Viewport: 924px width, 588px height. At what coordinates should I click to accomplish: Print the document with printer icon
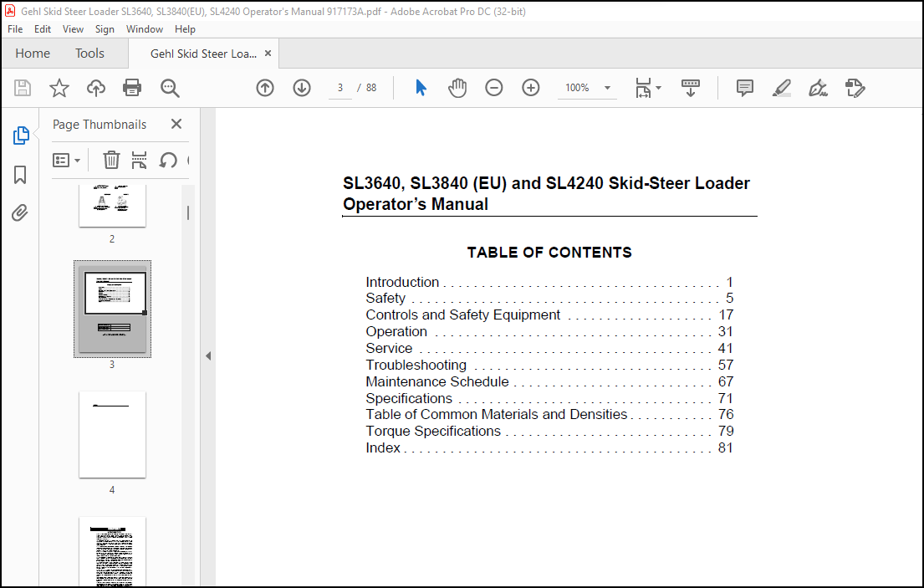point(132,89)
